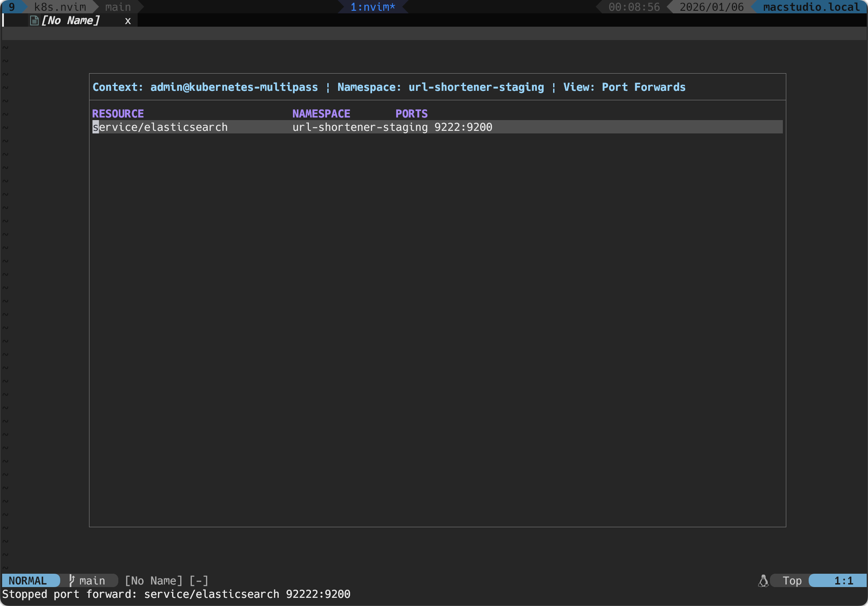Click the git branch icon in the statusline
Image resolution: width=868 pixels, height=606 pixels.
(x=72, y=580)
